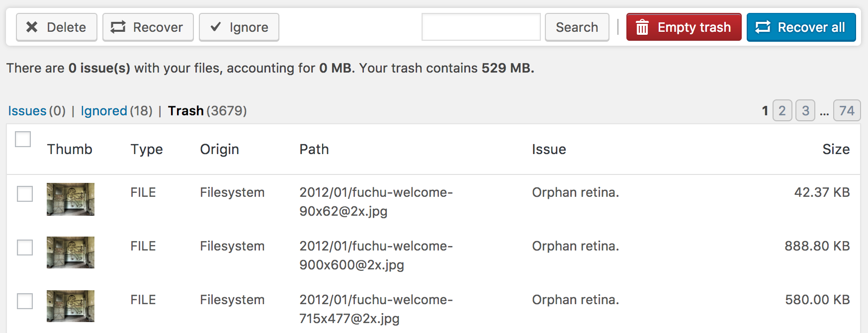Tick the select-all checkbox in table header

[x=23, y=139]
